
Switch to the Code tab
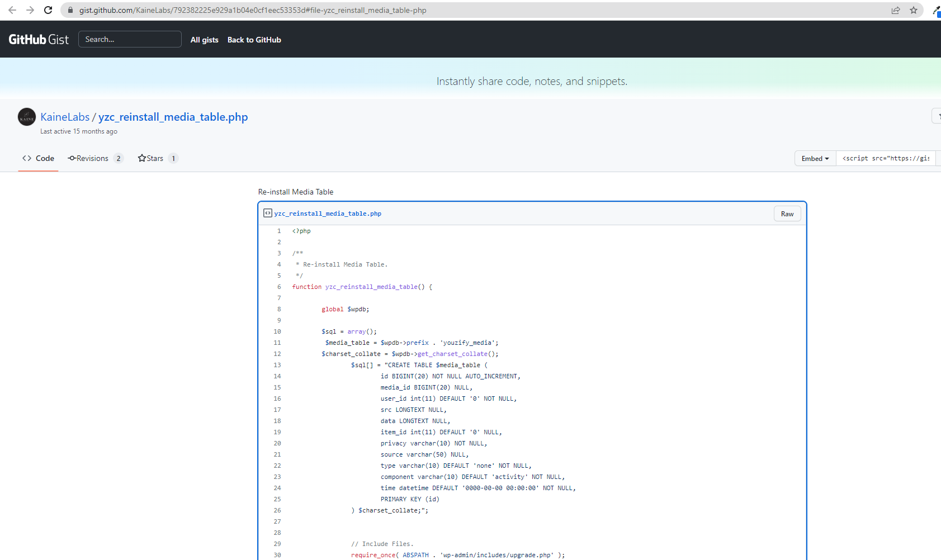click(38, 158)
